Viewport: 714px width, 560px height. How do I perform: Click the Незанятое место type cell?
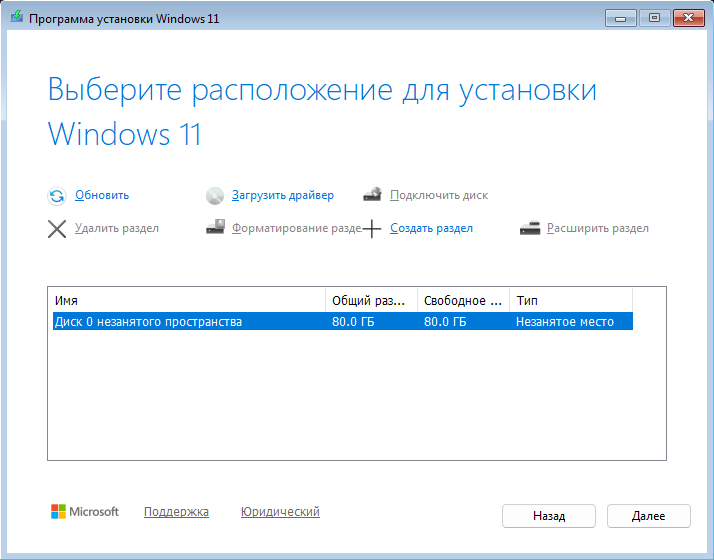tap(565, 321)
